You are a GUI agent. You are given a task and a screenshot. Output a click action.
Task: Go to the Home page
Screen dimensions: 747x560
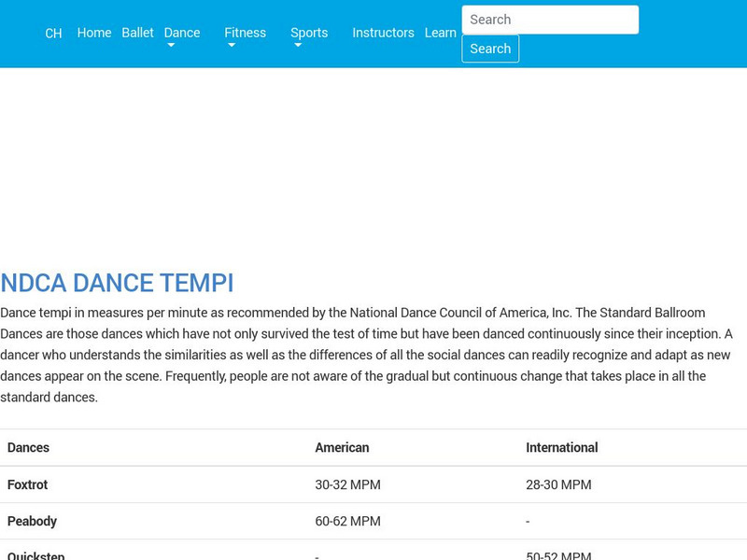click(x=94, y=33)
